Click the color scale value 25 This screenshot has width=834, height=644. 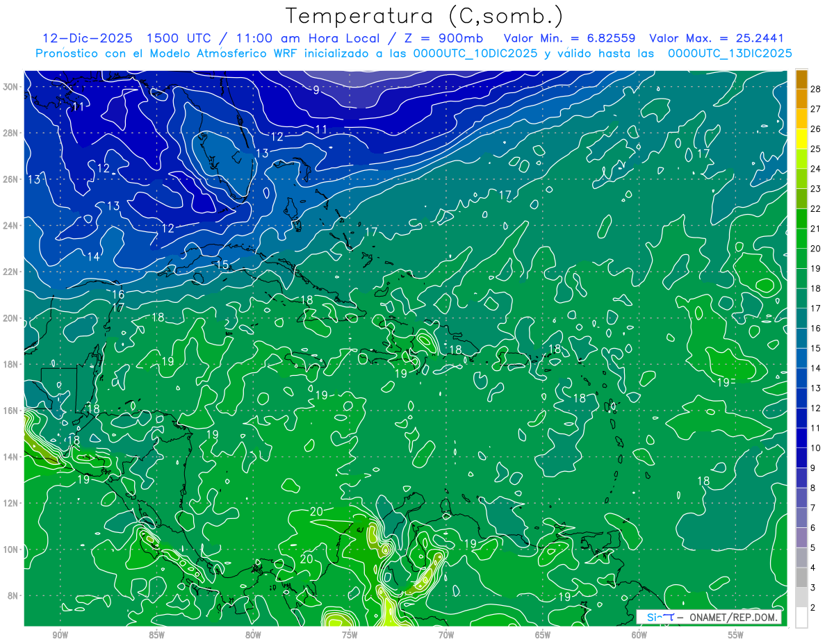pyautogui.click(x=815, y=148)
